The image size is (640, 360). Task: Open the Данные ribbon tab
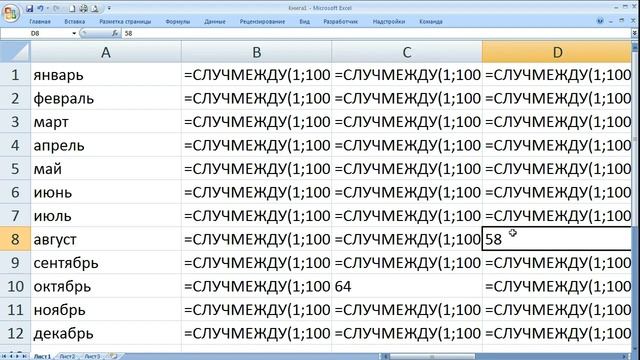pos(215,22)
